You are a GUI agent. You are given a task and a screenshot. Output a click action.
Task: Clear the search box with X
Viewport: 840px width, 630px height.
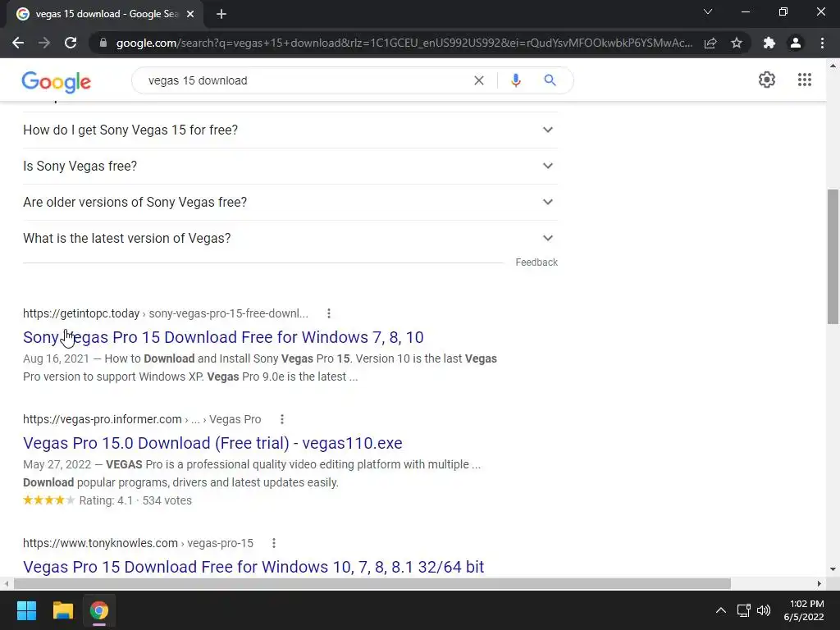(479, 80)
